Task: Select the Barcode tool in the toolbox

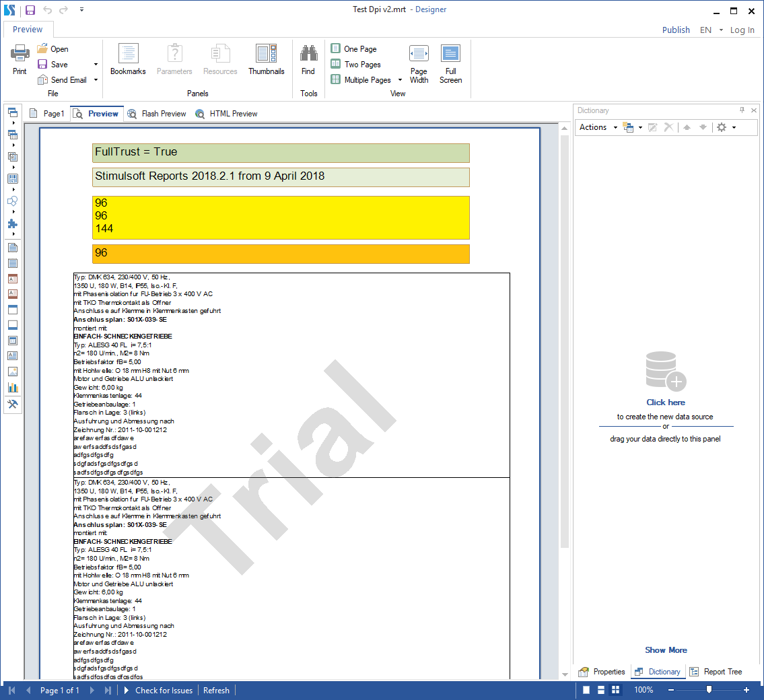Action: click(13, 179)
